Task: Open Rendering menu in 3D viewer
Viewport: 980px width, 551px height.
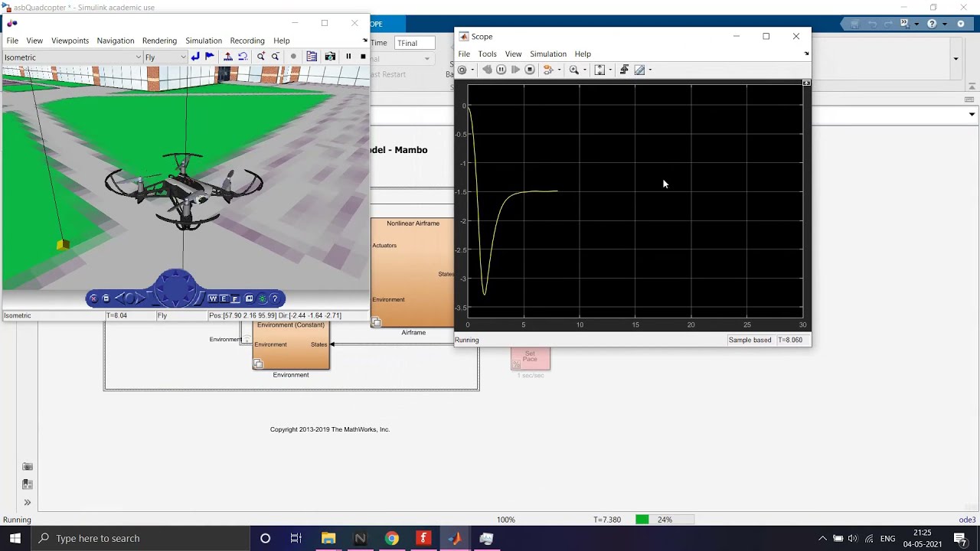Action: pyautogui.click(x=159, y=41)
